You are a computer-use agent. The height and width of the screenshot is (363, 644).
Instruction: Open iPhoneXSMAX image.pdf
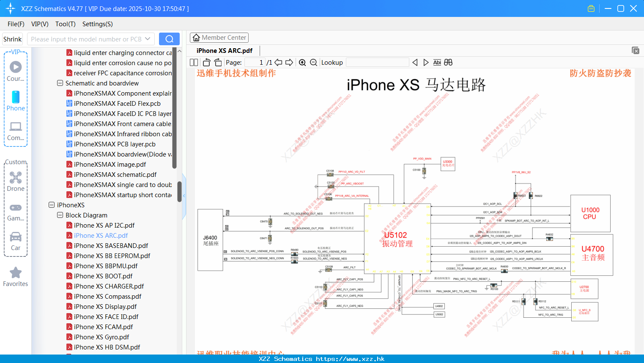(x=110, y=164)
